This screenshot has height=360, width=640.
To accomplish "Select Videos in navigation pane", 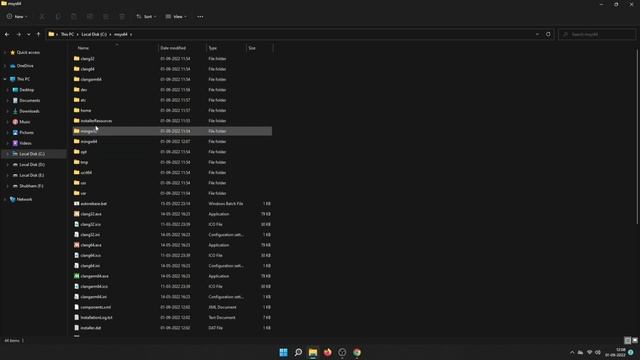I will coord(25,143).
